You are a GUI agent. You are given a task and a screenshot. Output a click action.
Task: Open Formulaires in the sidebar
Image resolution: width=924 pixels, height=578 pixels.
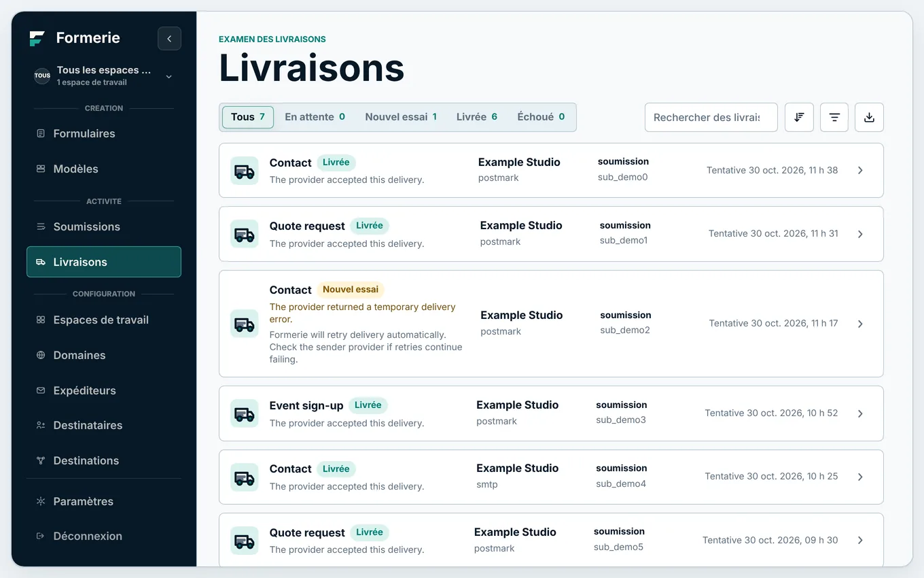coord(104,133)
